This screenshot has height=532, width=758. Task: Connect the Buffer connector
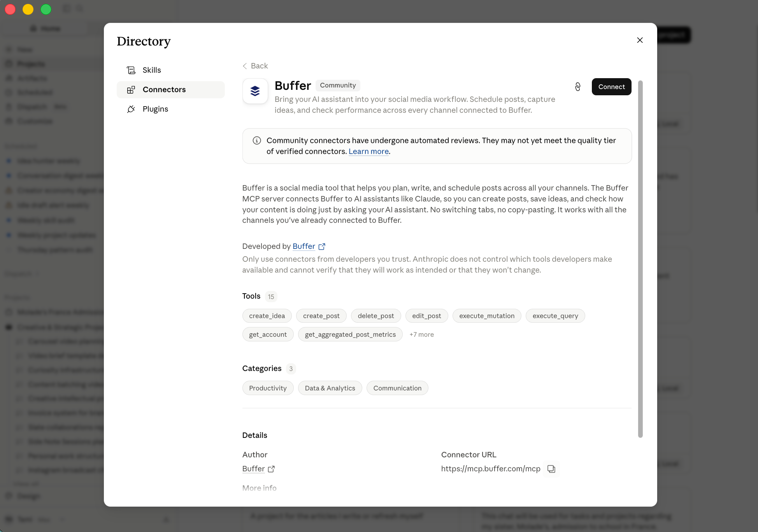click(x=611, y=87)
